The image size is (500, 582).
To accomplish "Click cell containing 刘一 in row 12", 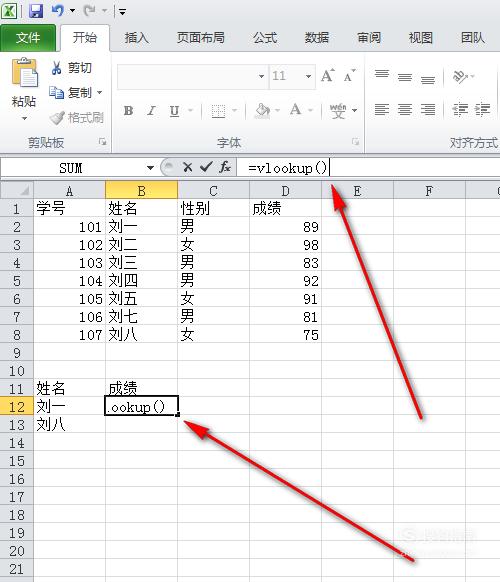I will (x=69, y=407).
